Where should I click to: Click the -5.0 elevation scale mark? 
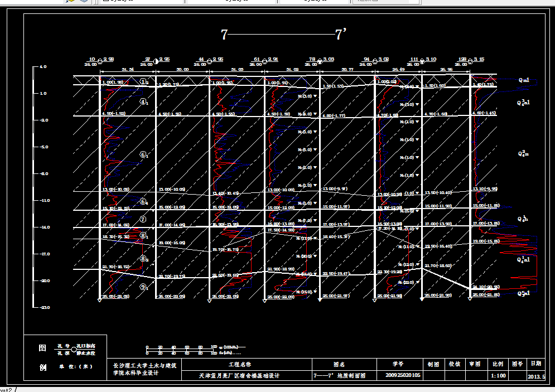(44, 147)
